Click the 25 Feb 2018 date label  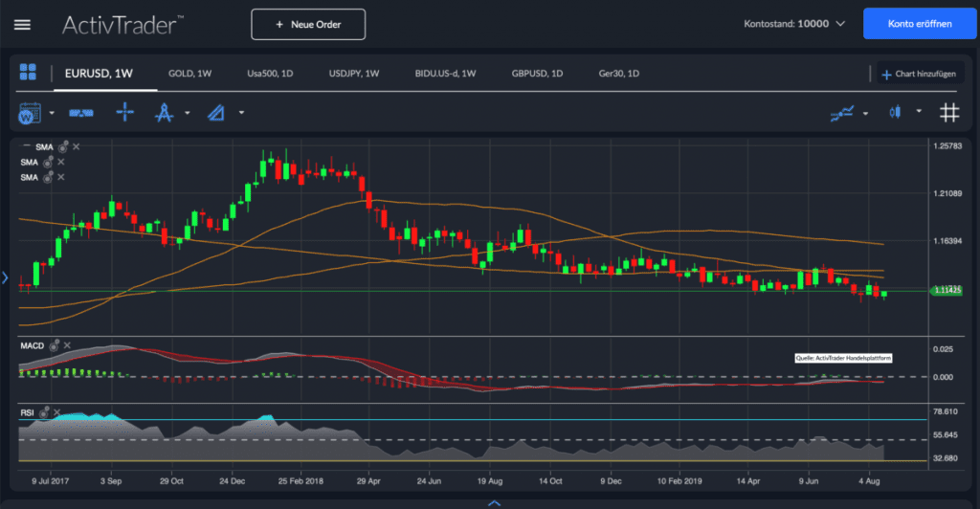click(301, 481)
